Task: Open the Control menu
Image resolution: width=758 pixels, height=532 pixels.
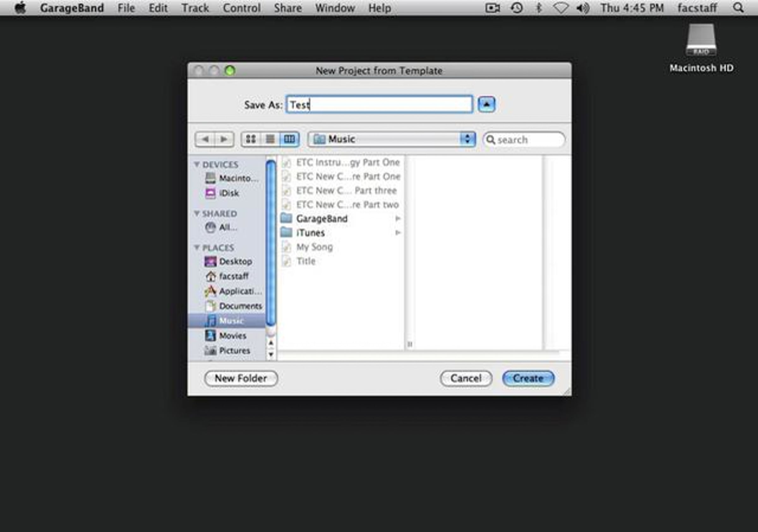Action: pos(242,8)
